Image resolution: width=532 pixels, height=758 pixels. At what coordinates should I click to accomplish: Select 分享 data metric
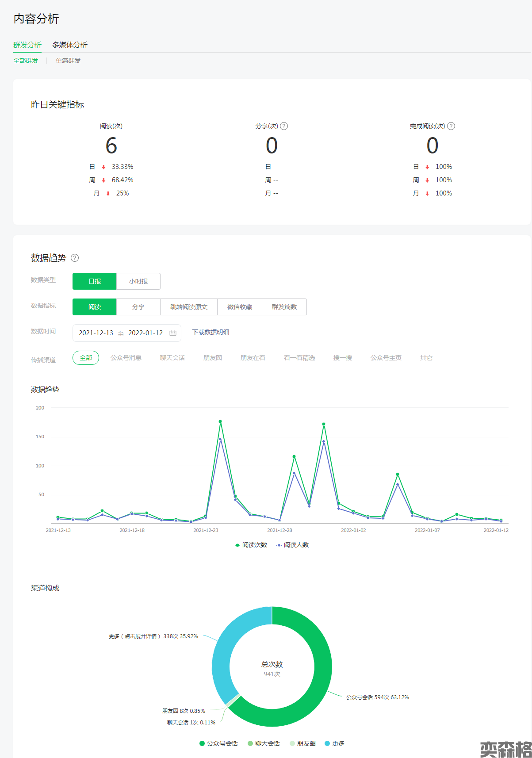pos(138,307)
